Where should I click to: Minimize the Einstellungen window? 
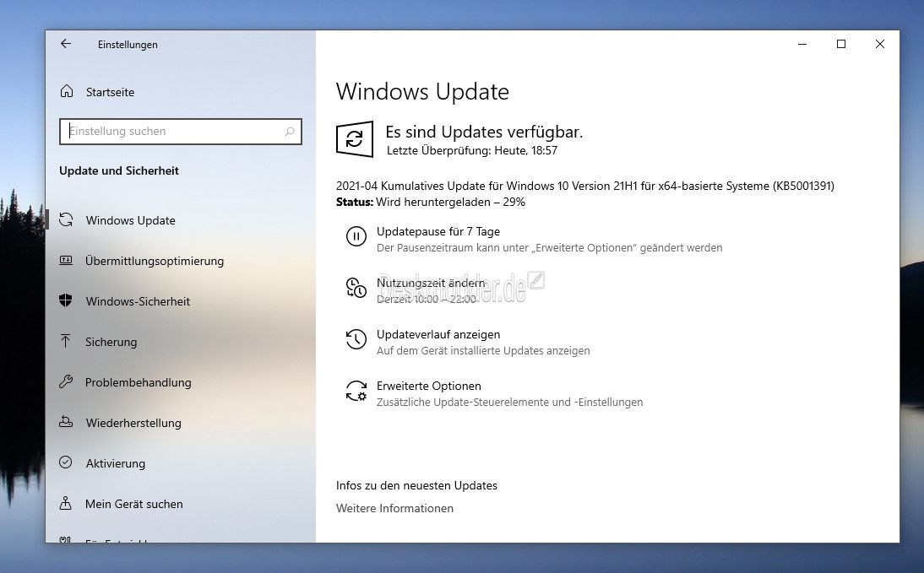click(x=802, y=44)
